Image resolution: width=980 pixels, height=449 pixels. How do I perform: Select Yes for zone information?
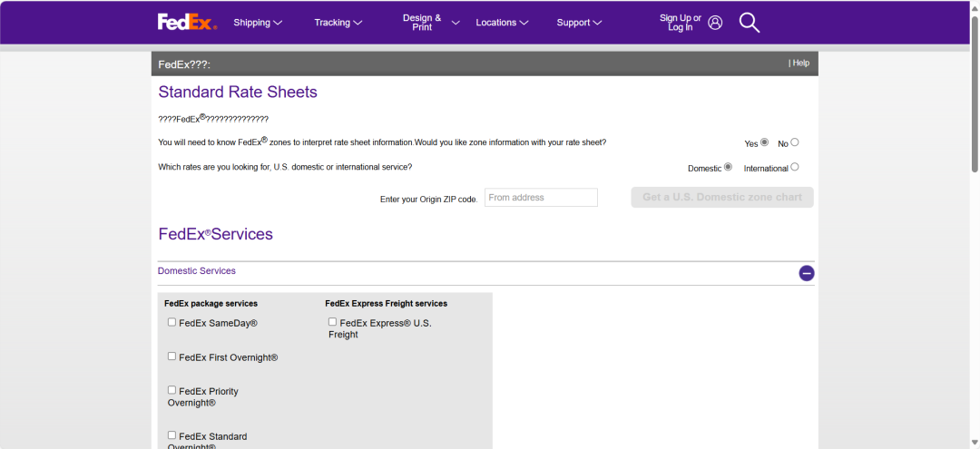[x=764, y=142]
